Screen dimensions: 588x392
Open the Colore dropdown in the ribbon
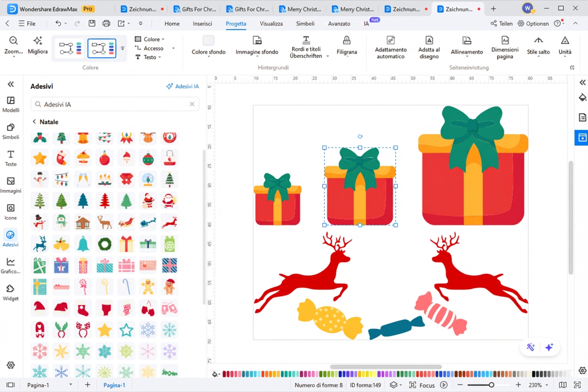click(x=151, y=39)
